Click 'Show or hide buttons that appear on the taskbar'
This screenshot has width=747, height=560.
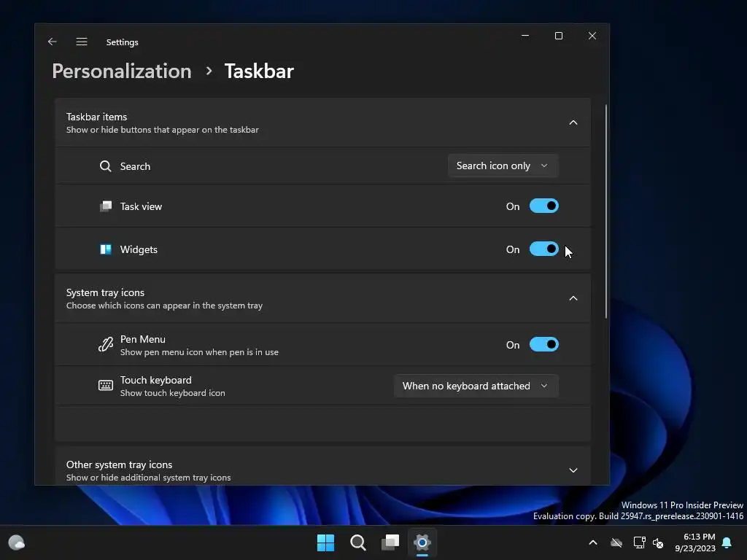point(163,130)
